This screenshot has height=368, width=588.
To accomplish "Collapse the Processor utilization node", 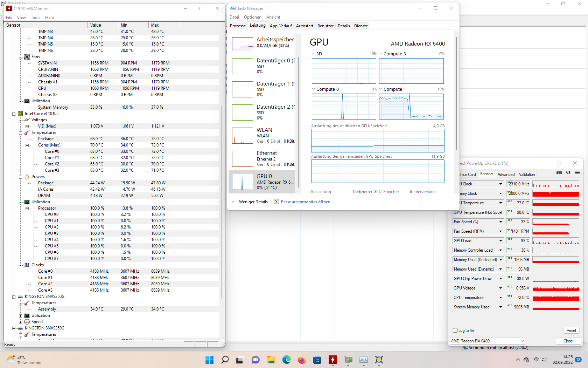I will (x=27, y=208).
